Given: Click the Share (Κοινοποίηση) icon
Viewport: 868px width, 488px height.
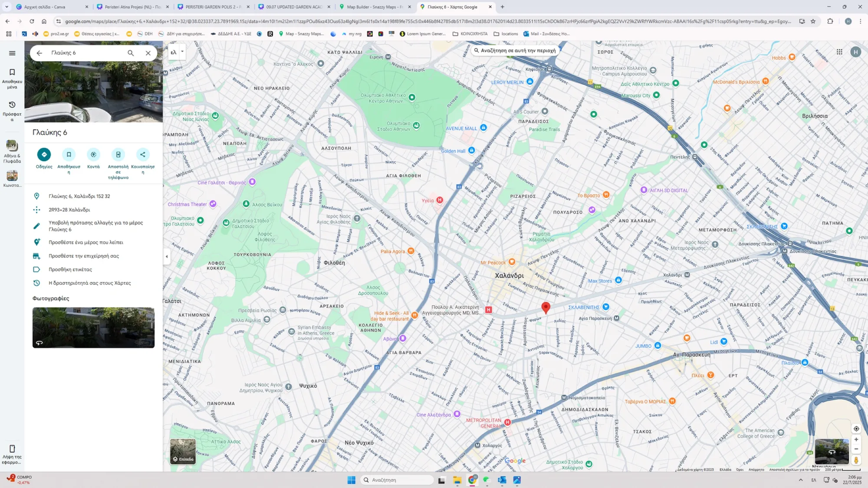Looking at the screenshot, I should click(143, 154).
